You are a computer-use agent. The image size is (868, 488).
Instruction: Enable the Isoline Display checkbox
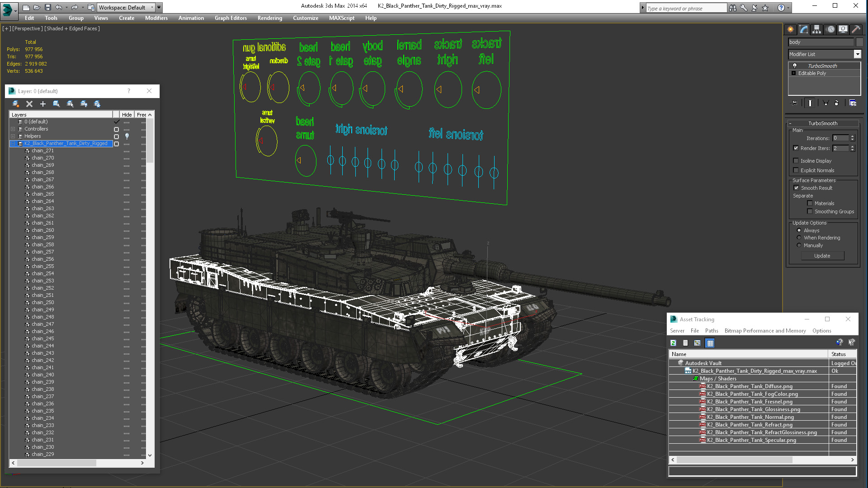pos(796,161)
